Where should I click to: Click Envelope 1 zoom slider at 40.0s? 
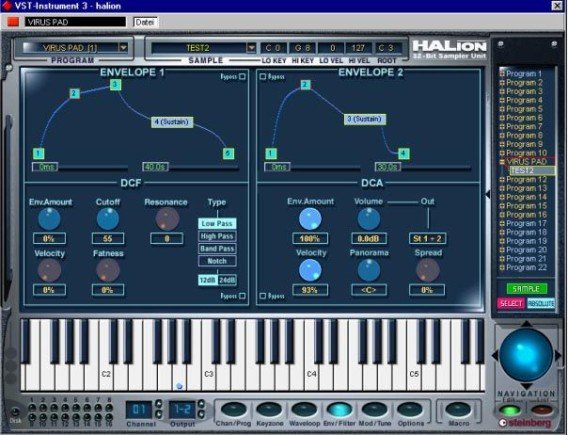155,167
